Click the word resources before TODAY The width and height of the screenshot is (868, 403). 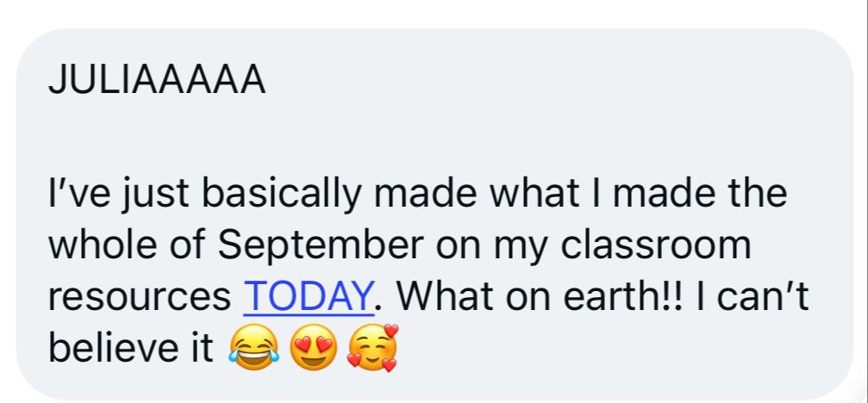(x=140, y=297)
